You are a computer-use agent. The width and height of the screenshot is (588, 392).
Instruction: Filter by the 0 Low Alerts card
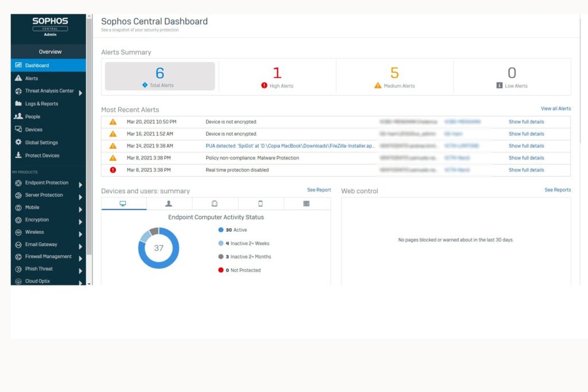click(x=512, y=76)
